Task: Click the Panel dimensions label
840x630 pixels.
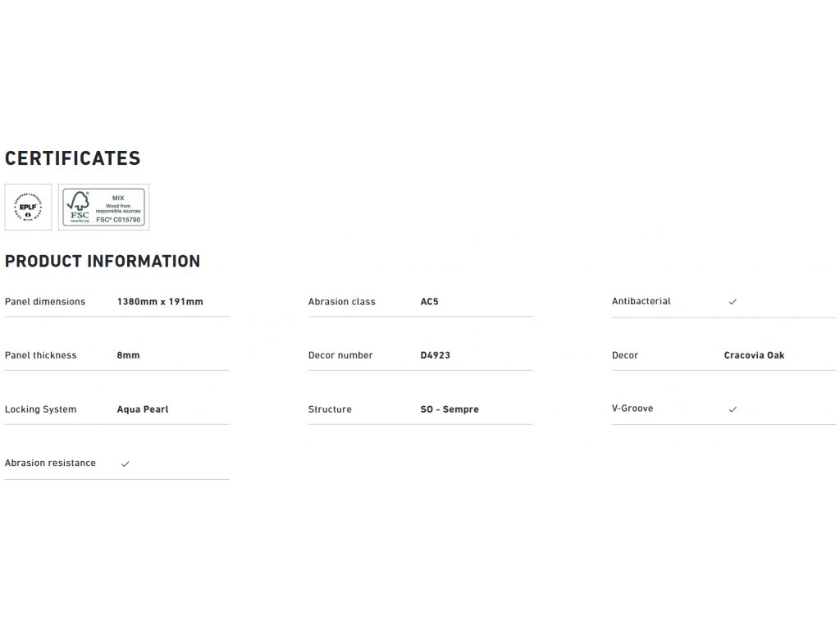Action: [45, 302]
